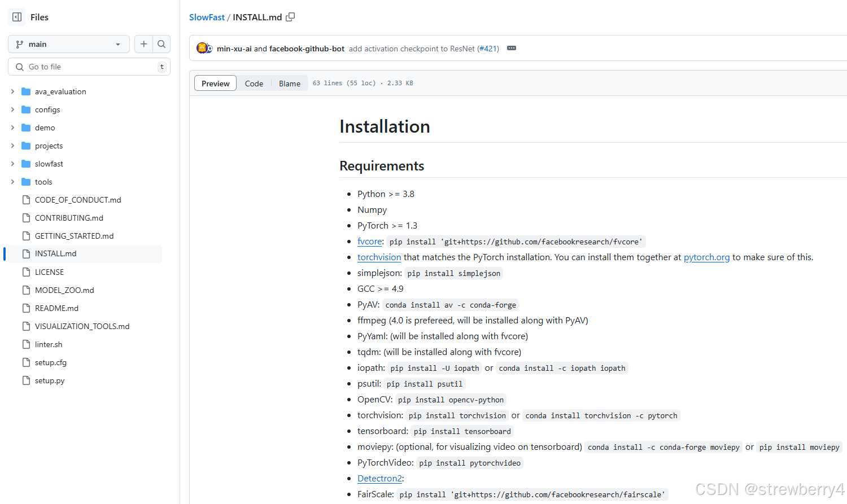Expand the demo folder chevron
Screen dimensions: 847x504
pos(12,128)
